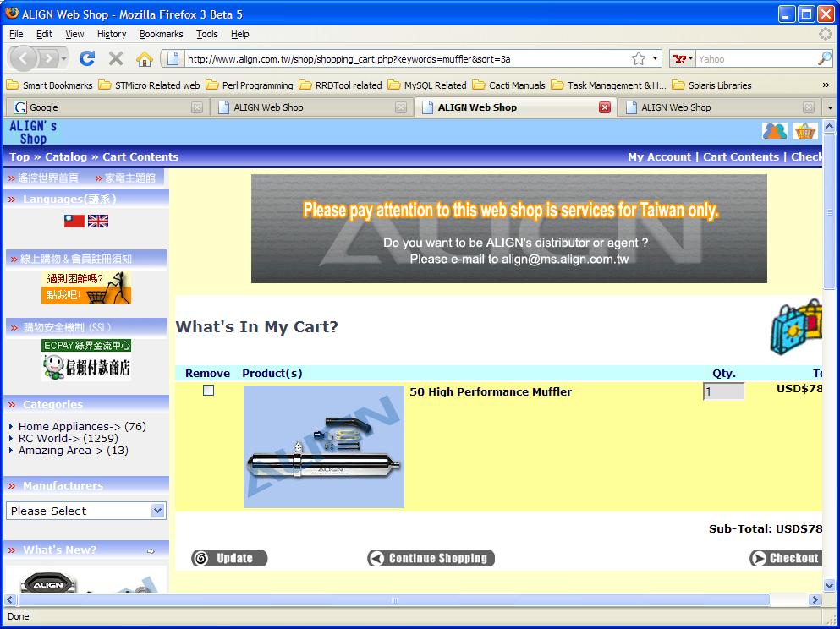Screen dimensions: 840x629
Task: Click the URL text in the address bar
Action: [x=349, y=59]
